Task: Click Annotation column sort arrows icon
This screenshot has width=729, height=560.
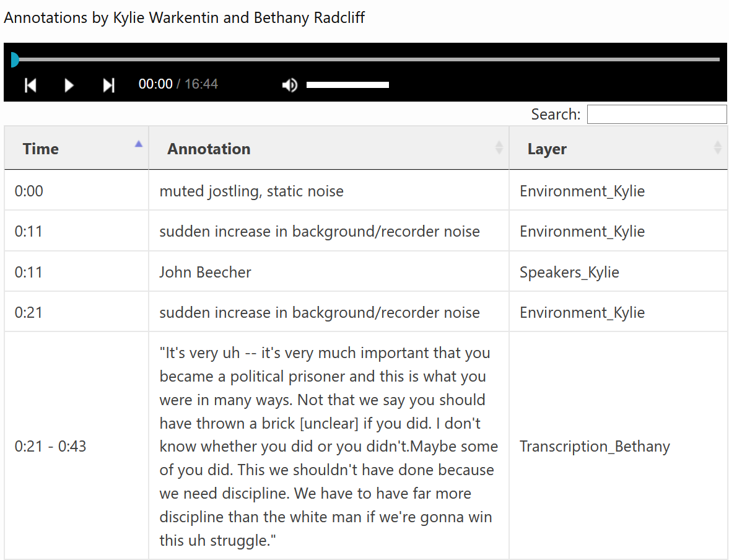Action: pyautogui.click(x=499, y=147)
